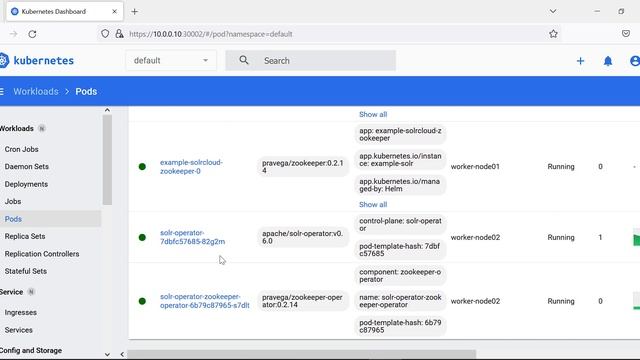
Task: Click label chip app.kubernetes.io/managed-by: Helm
Action: tap(400, 185)
